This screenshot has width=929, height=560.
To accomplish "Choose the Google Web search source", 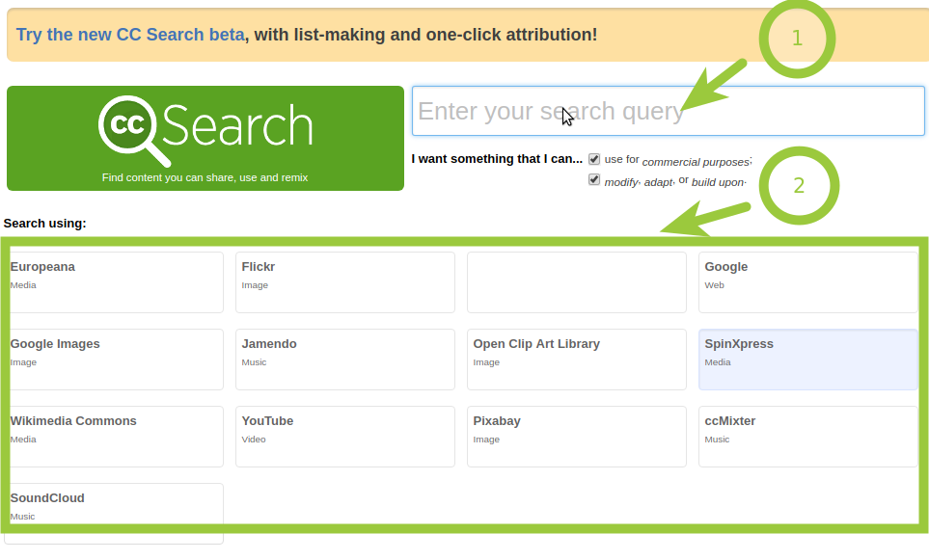I will [808, 282].
